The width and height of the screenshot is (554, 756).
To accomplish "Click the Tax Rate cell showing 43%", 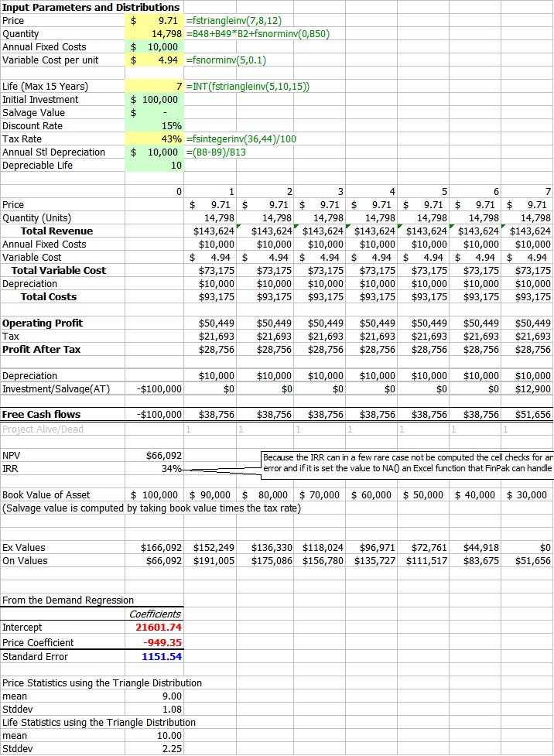I will pos(156,139).
